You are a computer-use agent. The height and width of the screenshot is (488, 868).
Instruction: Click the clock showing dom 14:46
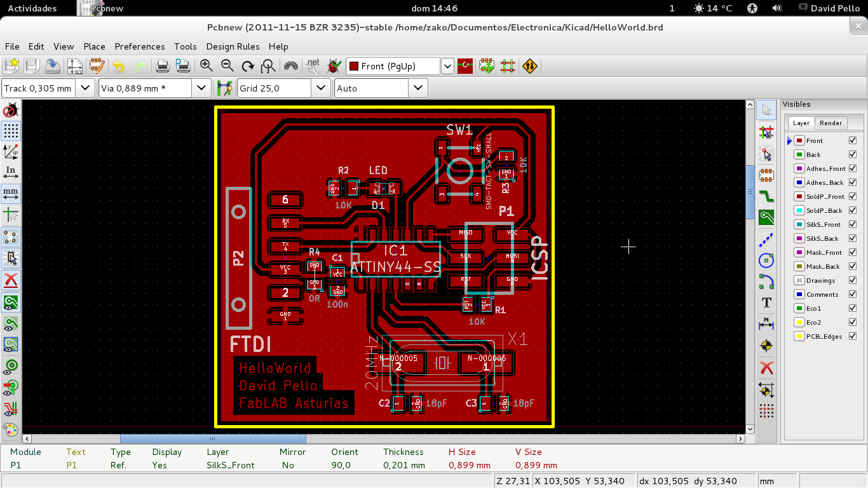tap(434, 8)
